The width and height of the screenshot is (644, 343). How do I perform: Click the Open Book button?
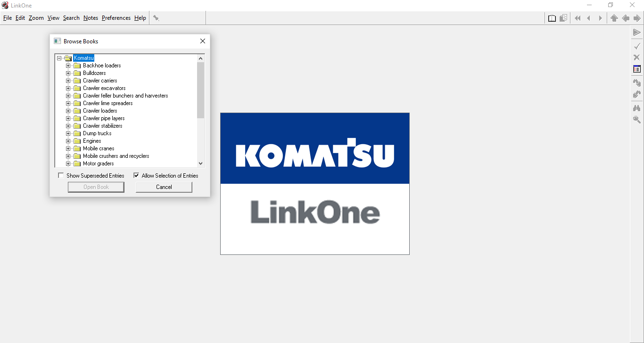tap(96, 187)
